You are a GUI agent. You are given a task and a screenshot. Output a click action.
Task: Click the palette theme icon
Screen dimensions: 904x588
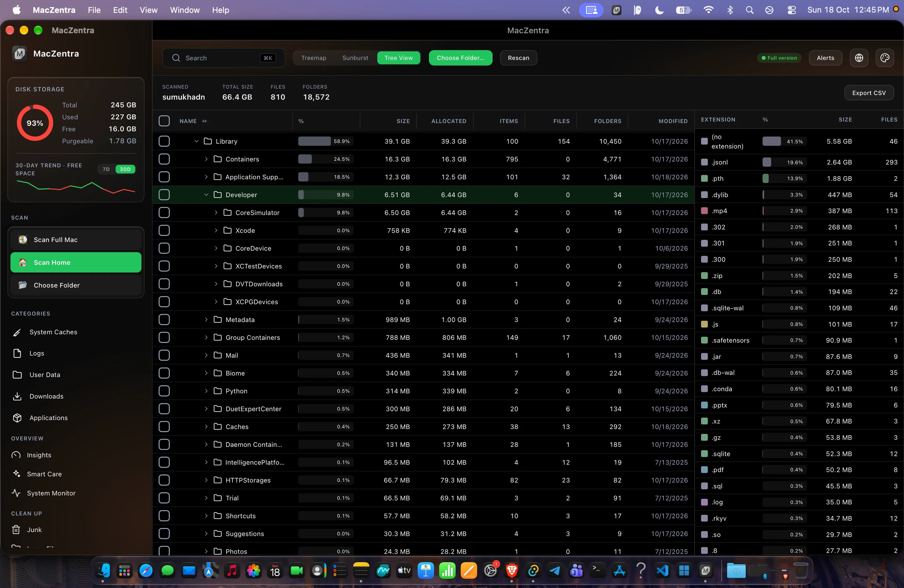point(885,58)
